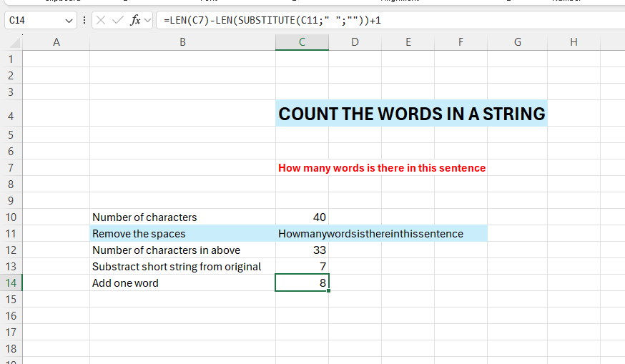The image size is (625, 364).
Task: Select cell showing 40 character count
Action: [x=302, y=217]
